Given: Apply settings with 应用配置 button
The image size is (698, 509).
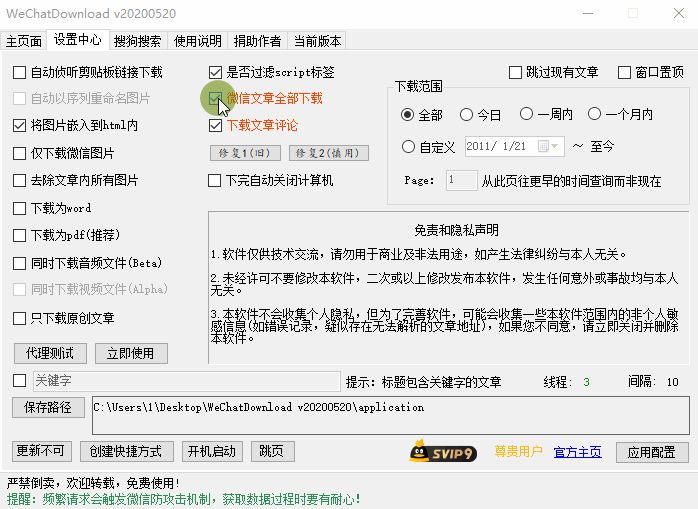Looking at the screenshot, I should pos(652,452).
